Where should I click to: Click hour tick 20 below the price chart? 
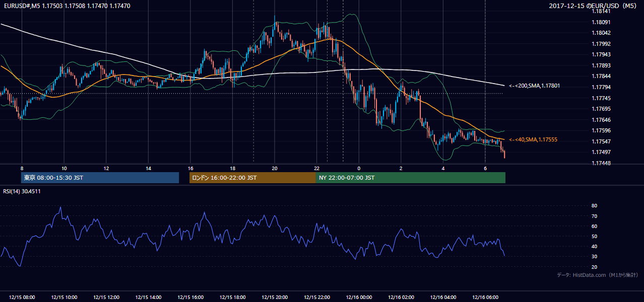(275, 168)
